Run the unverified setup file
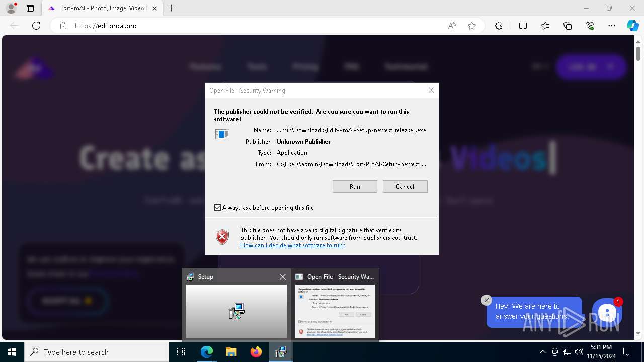Screen dimensions: 644x362 (355, 187)
